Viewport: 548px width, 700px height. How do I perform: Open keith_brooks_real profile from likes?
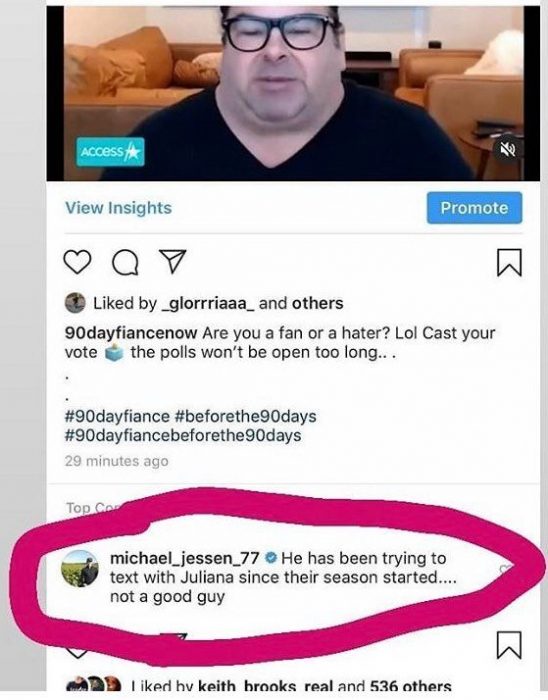246,686
